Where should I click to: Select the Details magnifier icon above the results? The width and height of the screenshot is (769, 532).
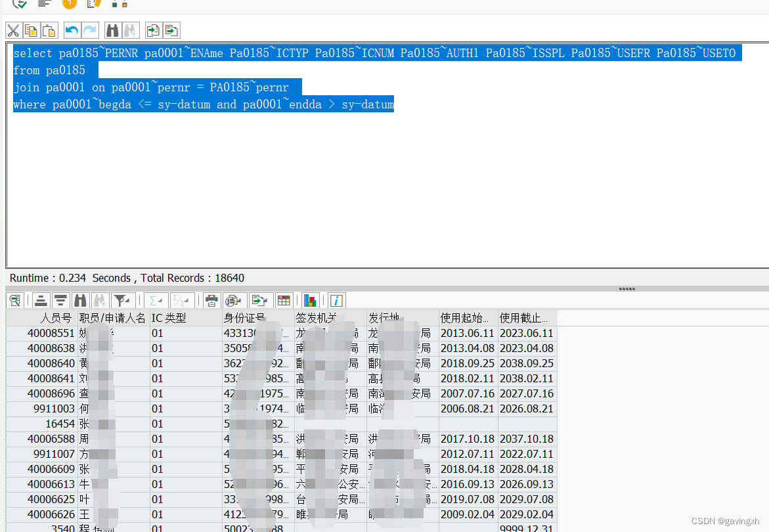(x=14, y=300)
